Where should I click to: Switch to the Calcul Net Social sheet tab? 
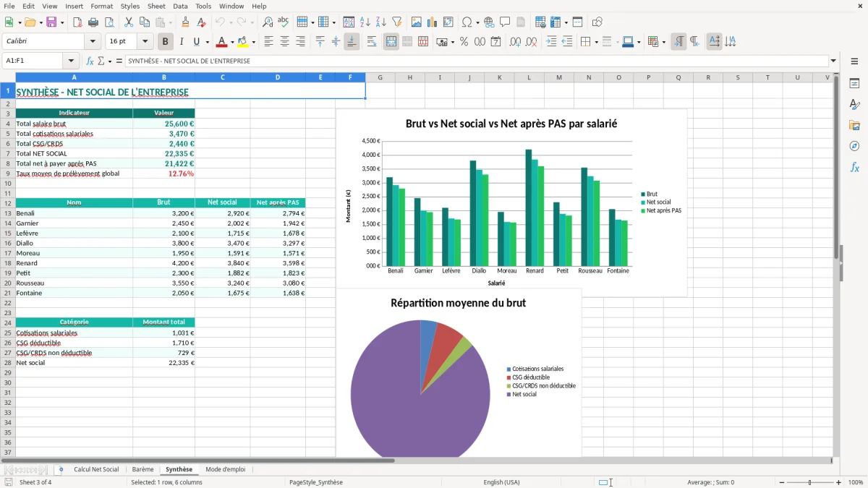tap(96, 469)
